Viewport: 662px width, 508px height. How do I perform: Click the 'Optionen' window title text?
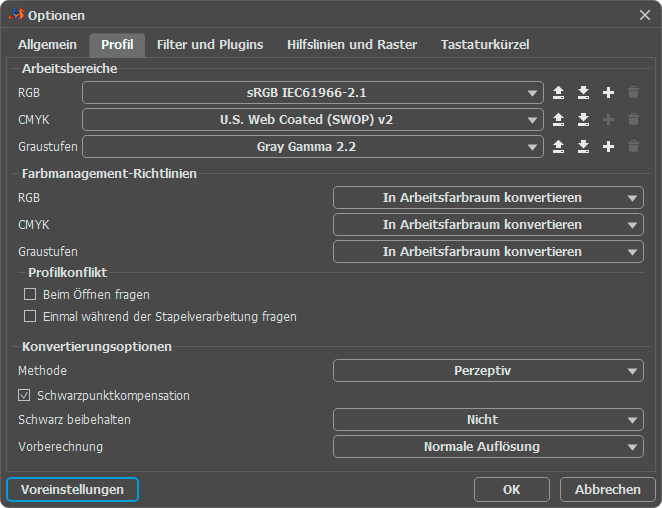tap(56, 16)
